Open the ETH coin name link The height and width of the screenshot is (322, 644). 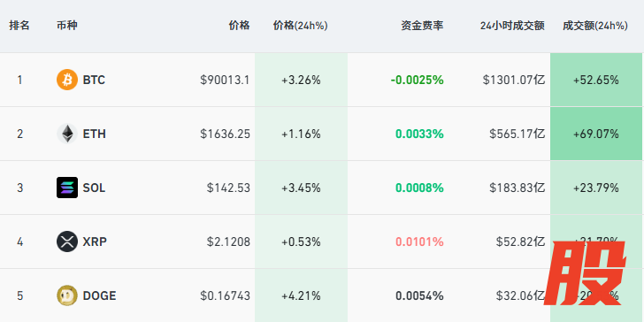[94, 134]
